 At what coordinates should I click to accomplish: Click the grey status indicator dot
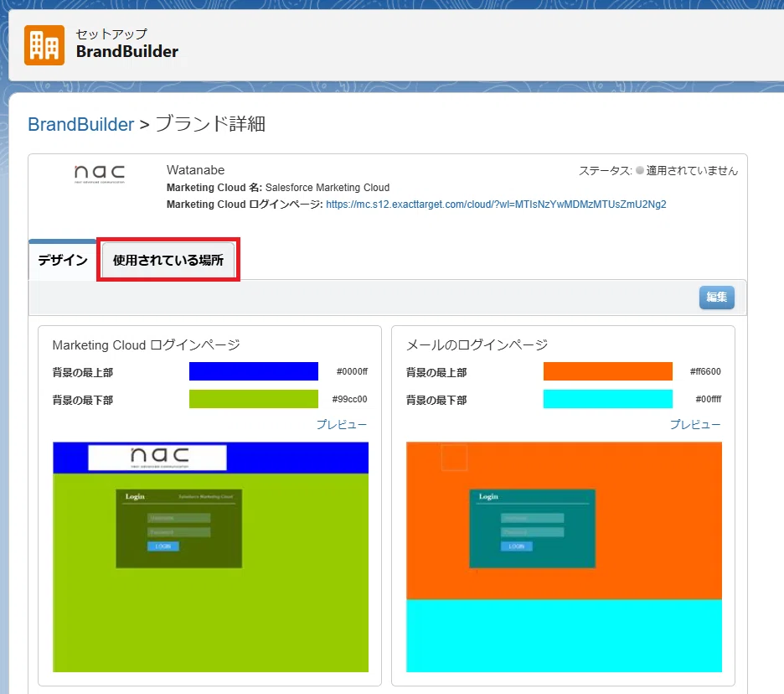[639, 171]
